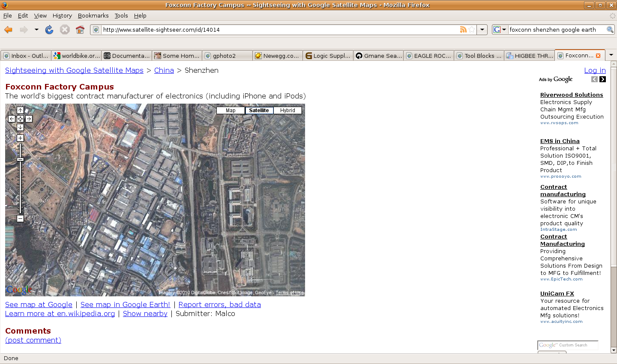Screen dimensions: 617x364
Task: Switch to the Some Hom... tab
Action: pos(177,56)
